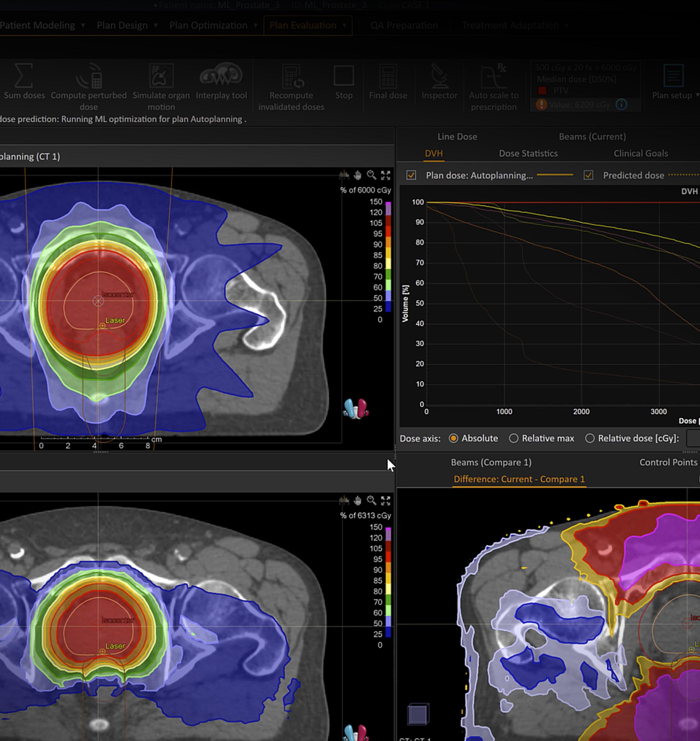The width and height of the screenshot is (700, 741).
Task: Click the red PTV color swatch
Action: click(x=542, y=91)
